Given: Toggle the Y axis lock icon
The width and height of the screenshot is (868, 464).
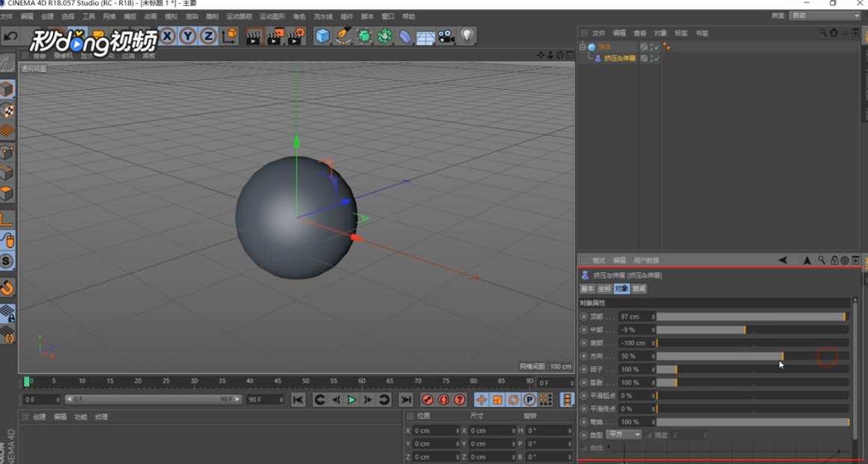Looking at the screenshot, I should pyautogui.click(x=188, y=37).
